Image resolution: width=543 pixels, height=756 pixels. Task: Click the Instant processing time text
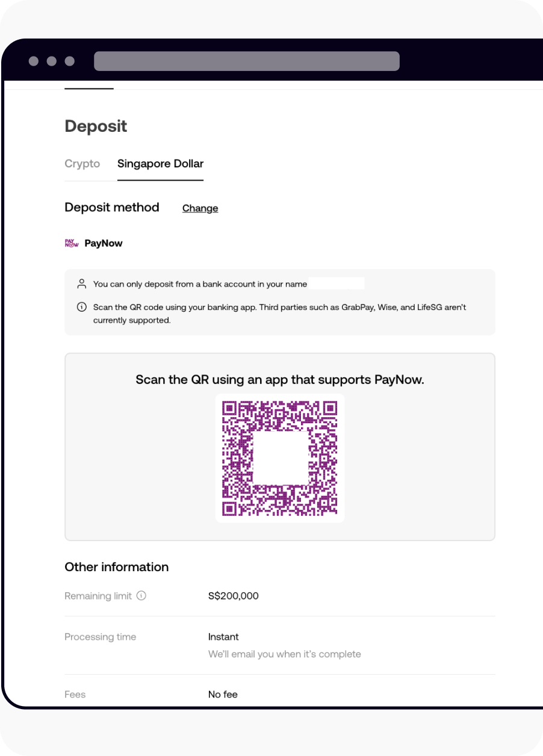coord(223,636)
